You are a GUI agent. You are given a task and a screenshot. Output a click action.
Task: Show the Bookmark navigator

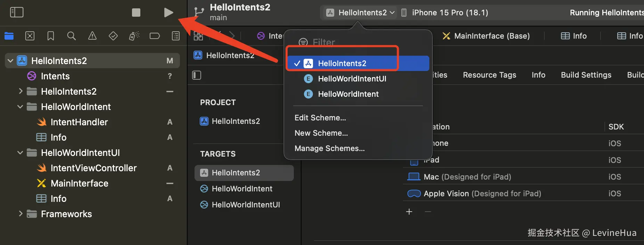tap(51, 36)
